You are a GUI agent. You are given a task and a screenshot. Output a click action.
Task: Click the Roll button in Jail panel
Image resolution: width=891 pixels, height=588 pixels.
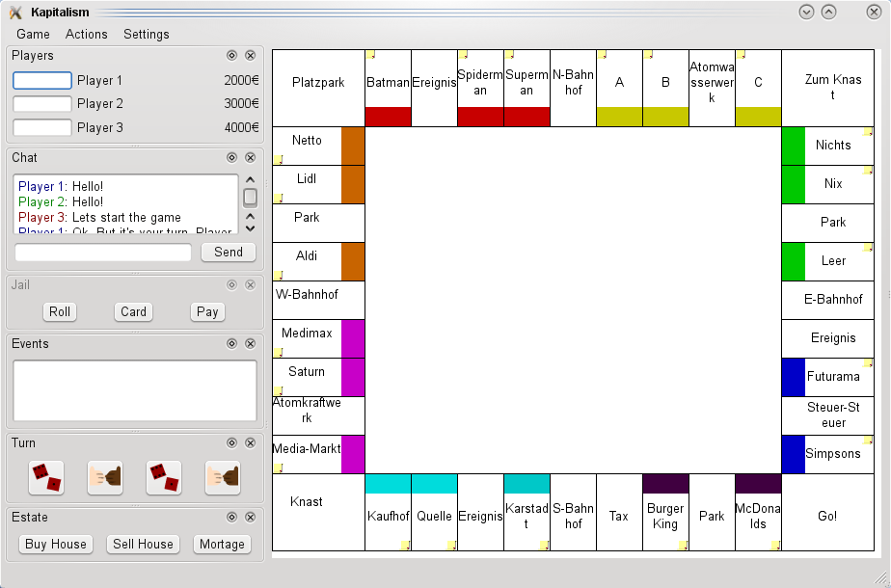click(60, 312)
